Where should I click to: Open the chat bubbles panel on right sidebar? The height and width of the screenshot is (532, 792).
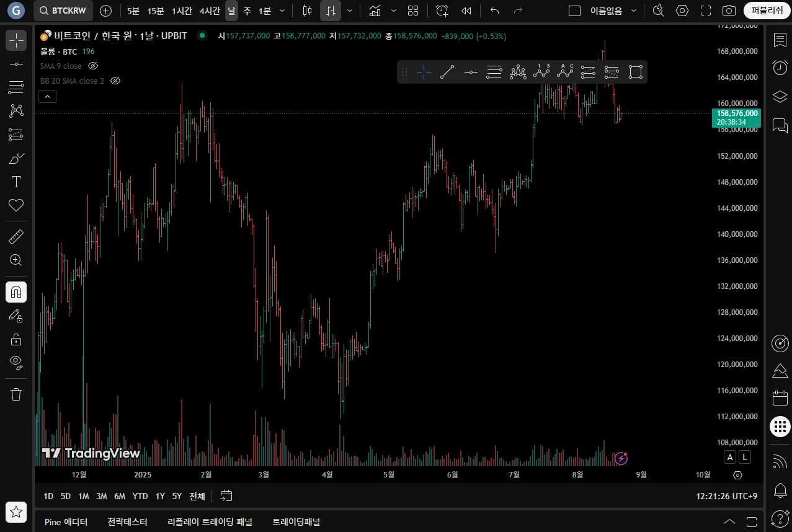780,125
